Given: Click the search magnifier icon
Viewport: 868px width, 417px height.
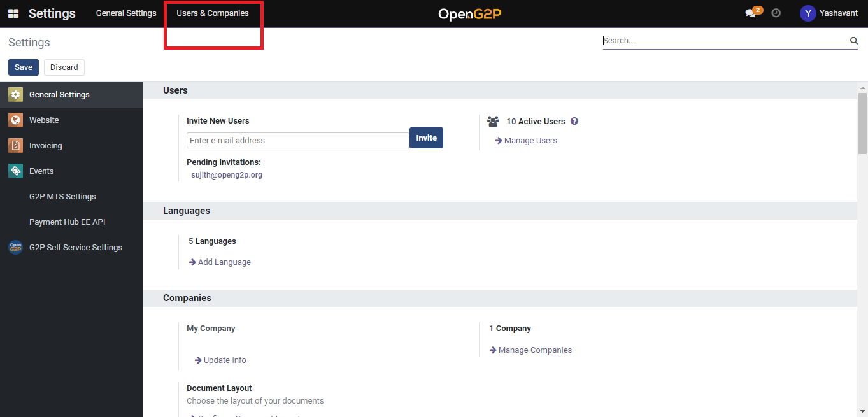Looking at the screenshot, I should (x=853, y=41).
